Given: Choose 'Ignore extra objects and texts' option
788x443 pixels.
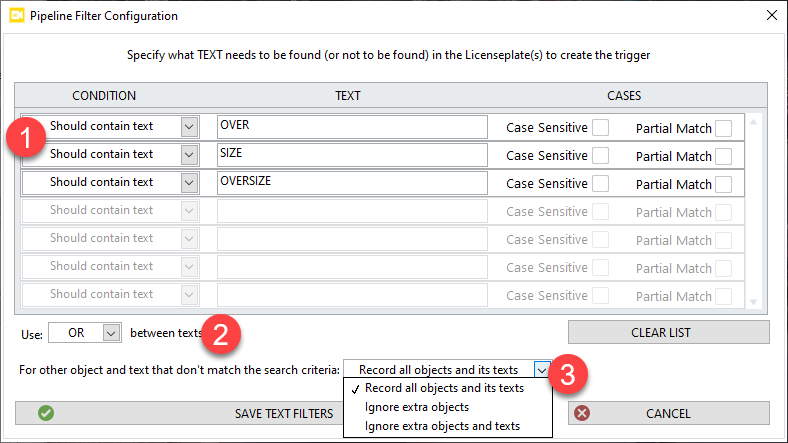Looking at the screenshot, I should [441, 426].
